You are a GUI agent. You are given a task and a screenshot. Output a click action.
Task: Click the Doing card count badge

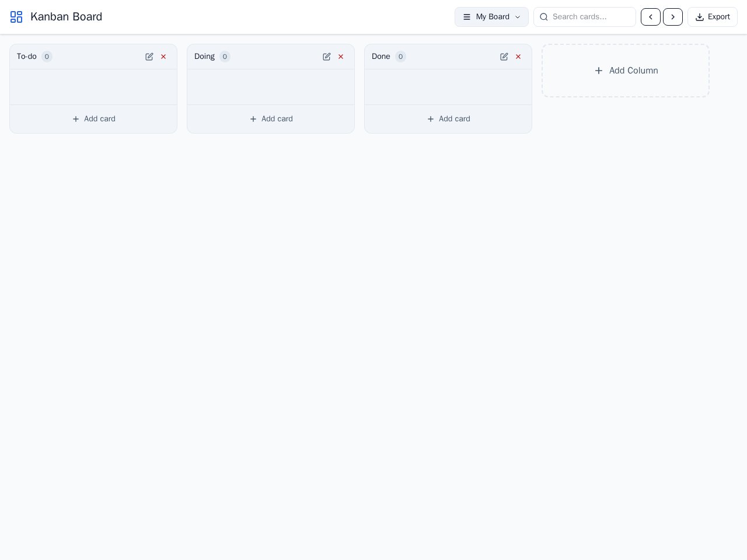click(x=225, y=57)
